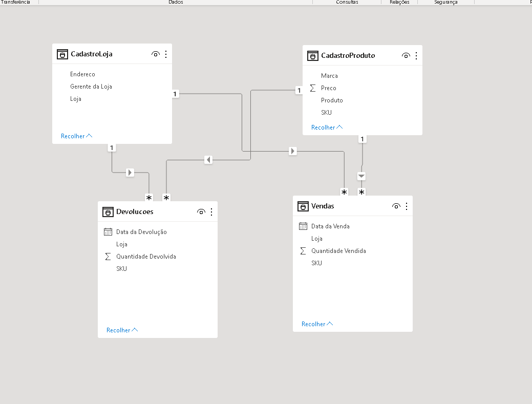Open the Dados menu
The width and height of the screenshot is (532, 404).
tap(176, 2)
